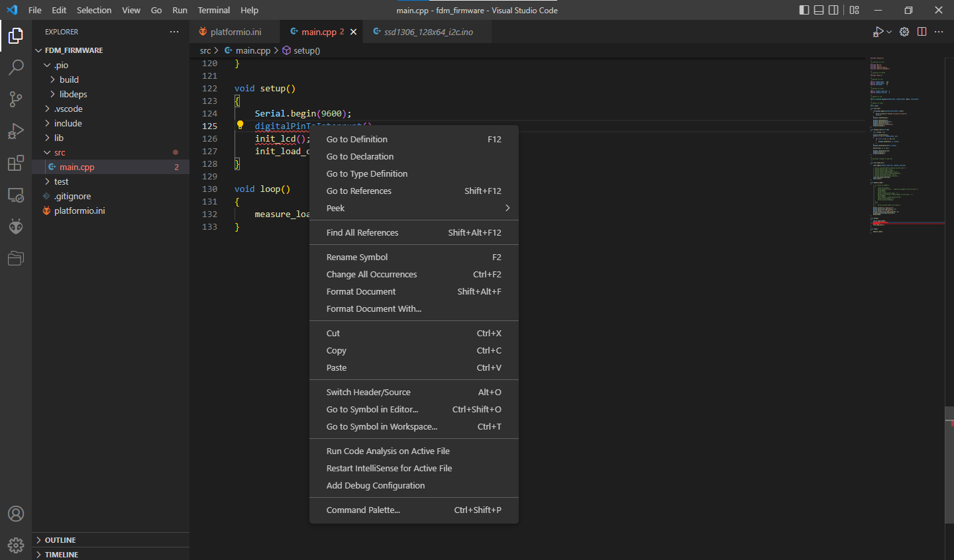Choose Format Document
This screenshot has height=560, width=954.
tap(414, 291)
